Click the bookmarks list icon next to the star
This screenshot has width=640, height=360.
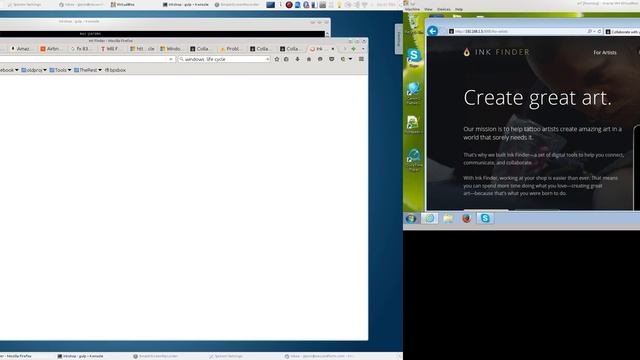(x=287, y=59)
